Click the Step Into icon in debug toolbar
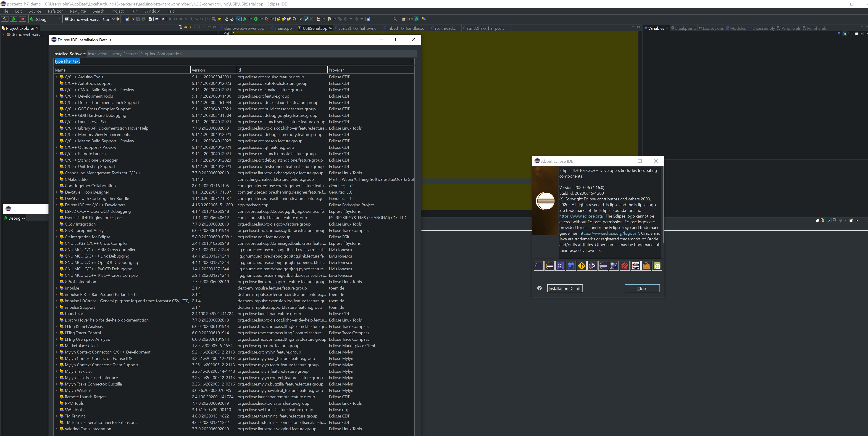Image resolution: width=868 pixels, height=436 pixels. click(191, 19)
